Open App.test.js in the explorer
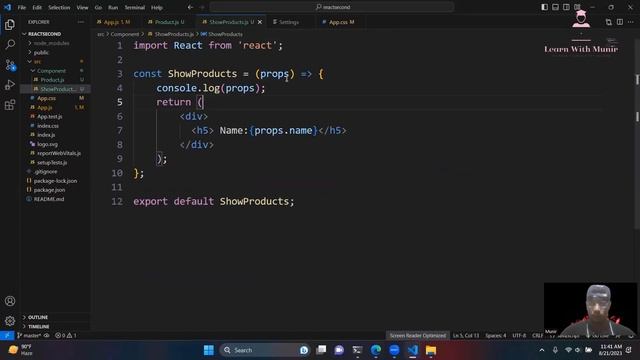 click(x=50, y=117)
